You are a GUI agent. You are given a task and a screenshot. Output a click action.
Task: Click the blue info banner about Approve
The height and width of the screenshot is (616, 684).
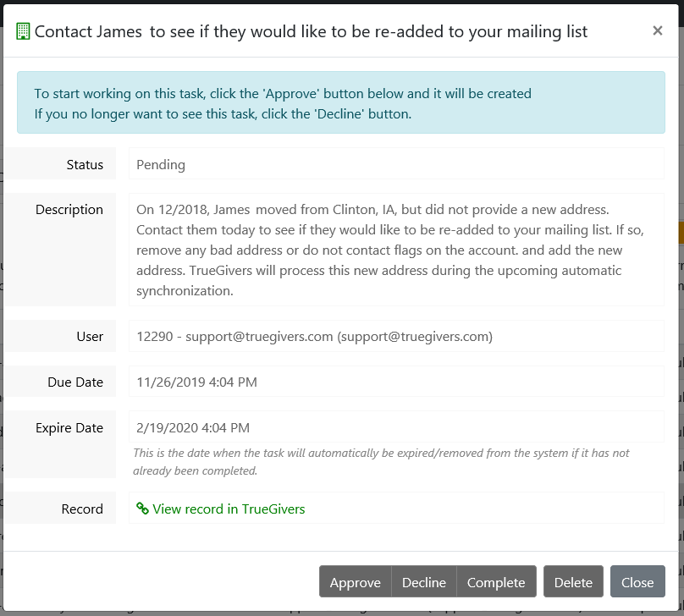(340, 103)
